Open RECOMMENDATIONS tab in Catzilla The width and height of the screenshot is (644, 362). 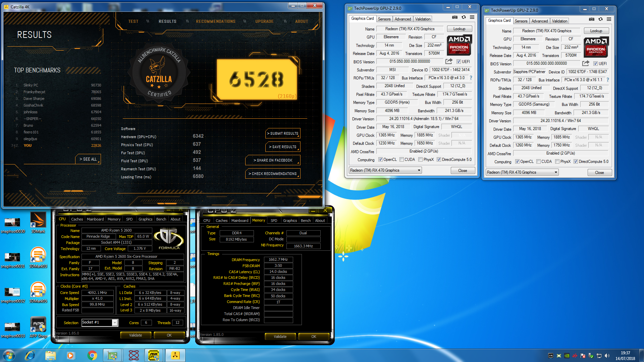tap(216, 21)
